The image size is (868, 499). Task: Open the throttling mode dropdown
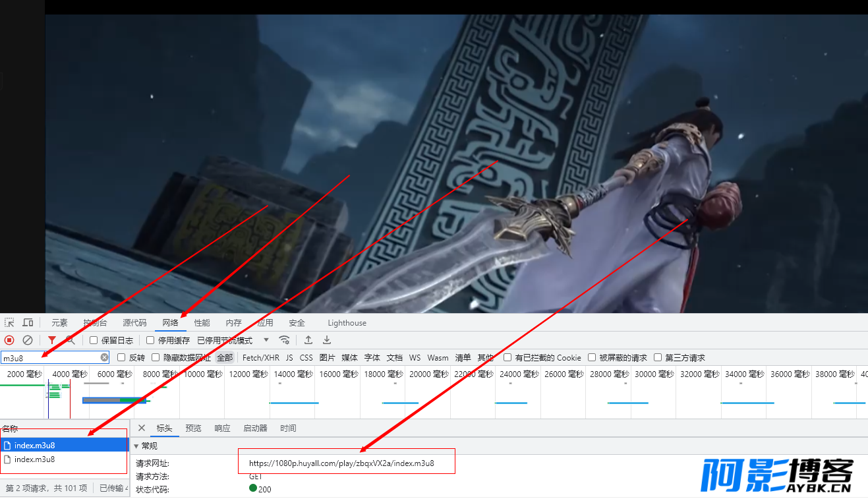(x=234, y=340)
